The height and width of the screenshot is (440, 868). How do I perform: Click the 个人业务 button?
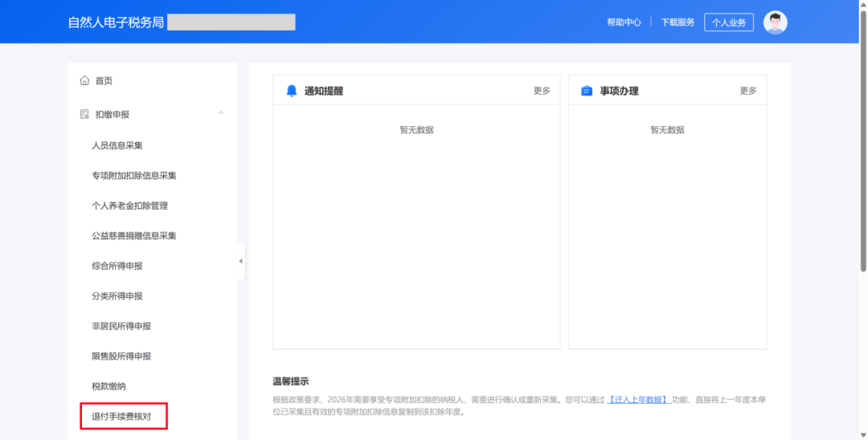coord(729,22)
